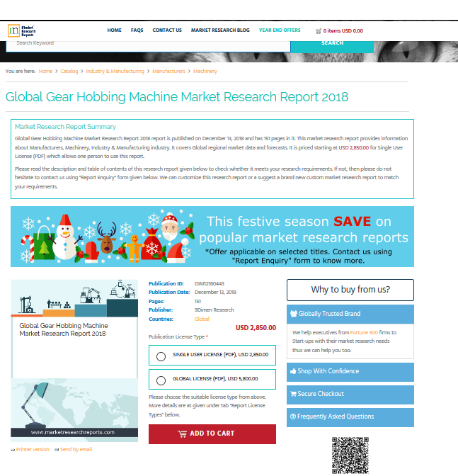The image size is (458, 476).
Task: Select the Single User License radio button
Action: click(x=161, y=356)
